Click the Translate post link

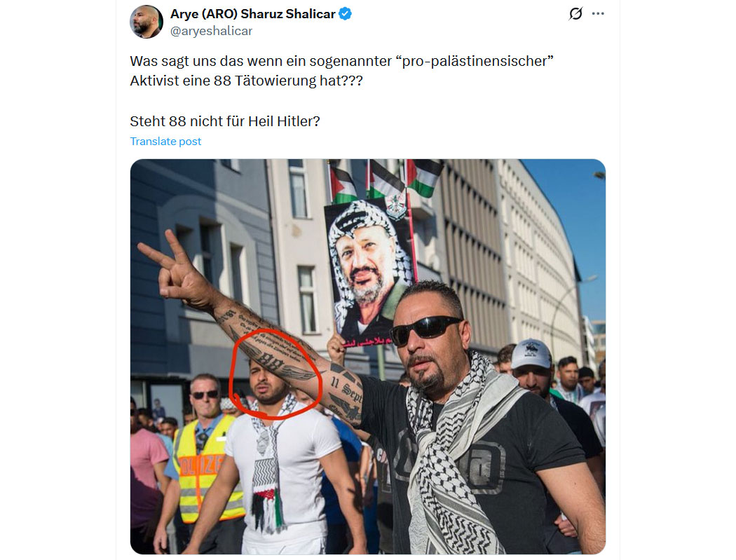click(165, 142)
